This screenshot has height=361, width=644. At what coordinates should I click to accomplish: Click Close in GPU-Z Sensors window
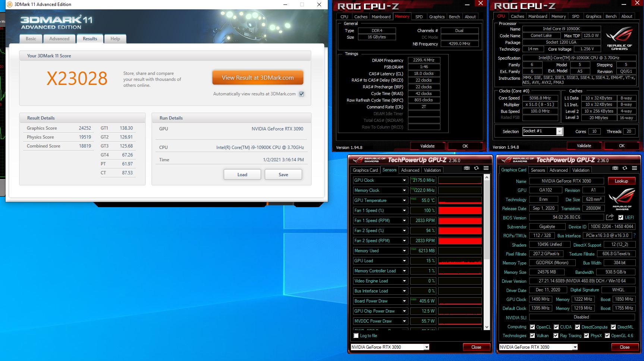coord(476,347)
